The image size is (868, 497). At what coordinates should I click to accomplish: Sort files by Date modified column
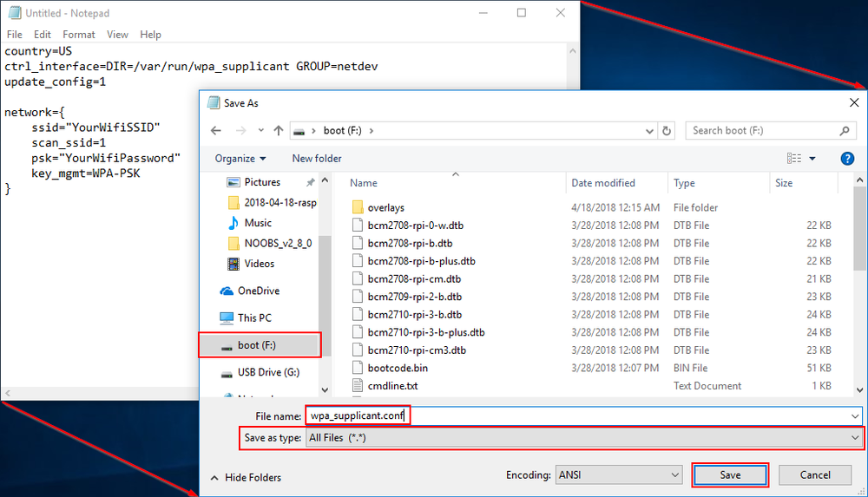pos(603,183)
